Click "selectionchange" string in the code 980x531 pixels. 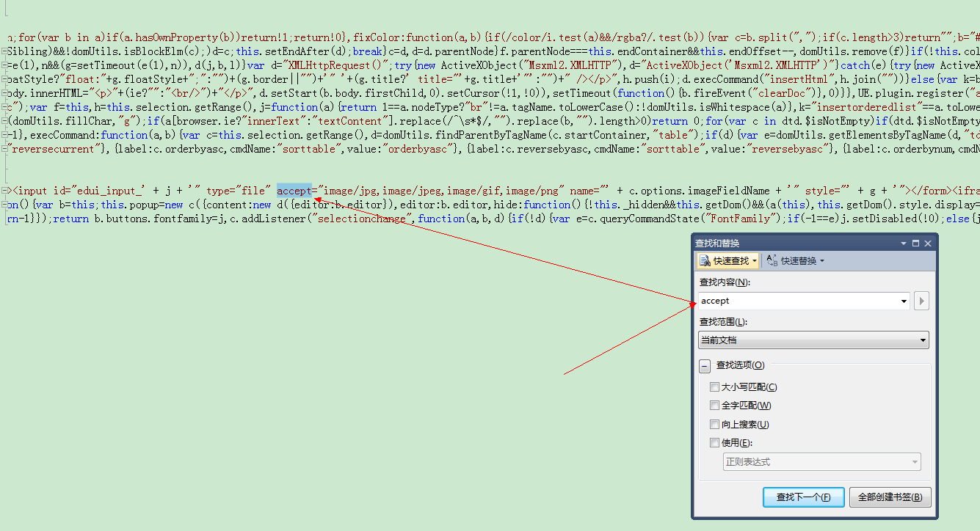point(362,219)
